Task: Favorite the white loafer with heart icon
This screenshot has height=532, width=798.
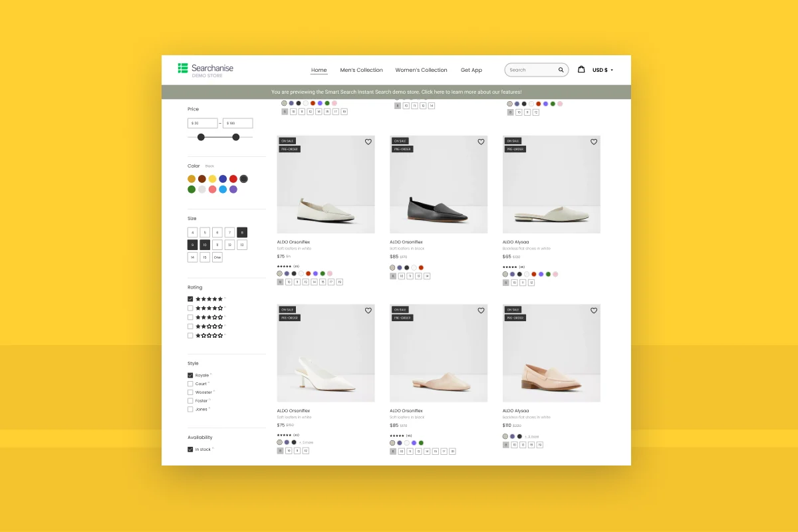Action: point(368,142)
